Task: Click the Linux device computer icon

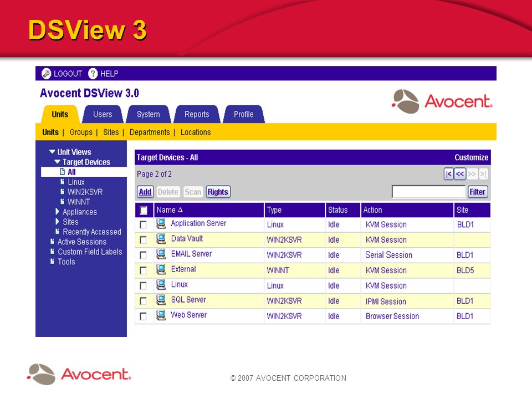Action: click(x=161, y=285)
